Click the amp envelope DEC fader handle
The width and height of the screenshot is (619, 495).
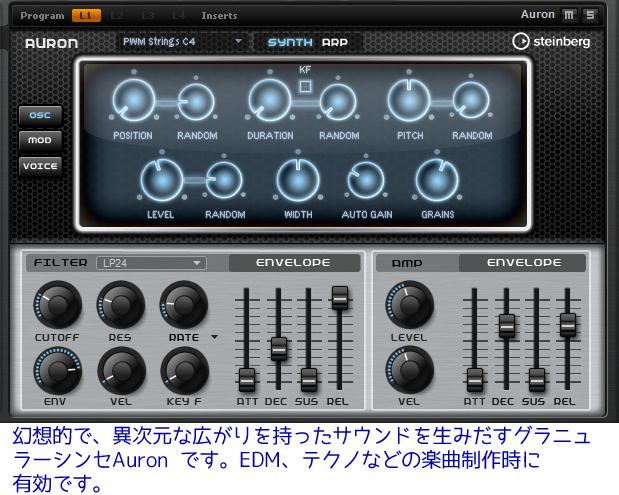[506, 326]
